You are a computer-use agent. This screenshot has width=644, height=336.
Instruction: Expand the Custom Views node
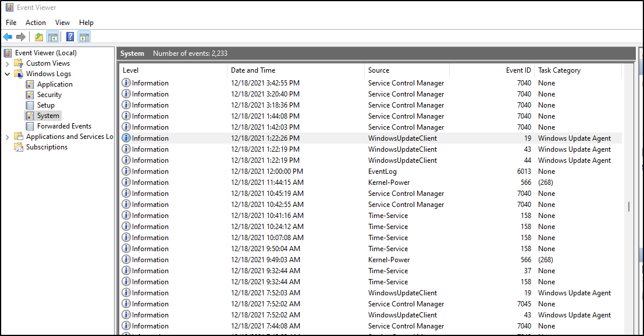pyautogui.click(x=8, y=63)
